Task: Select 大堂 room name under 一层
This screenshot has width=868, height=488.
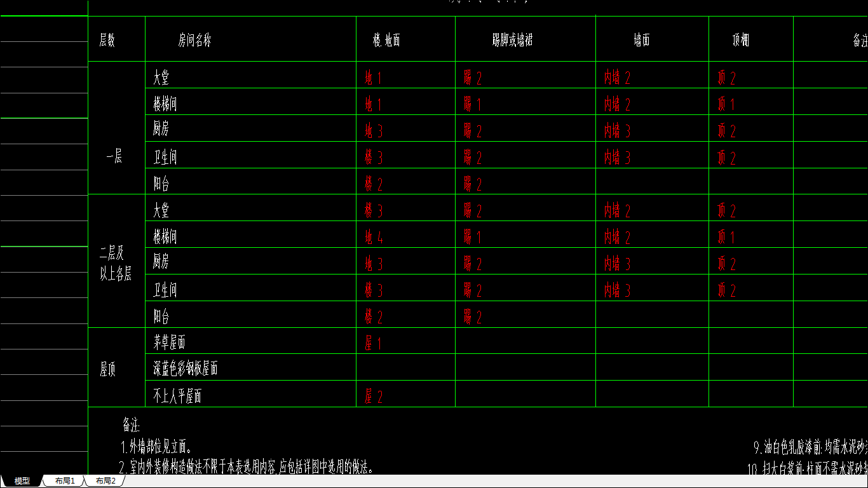Action: pos(161,78)
